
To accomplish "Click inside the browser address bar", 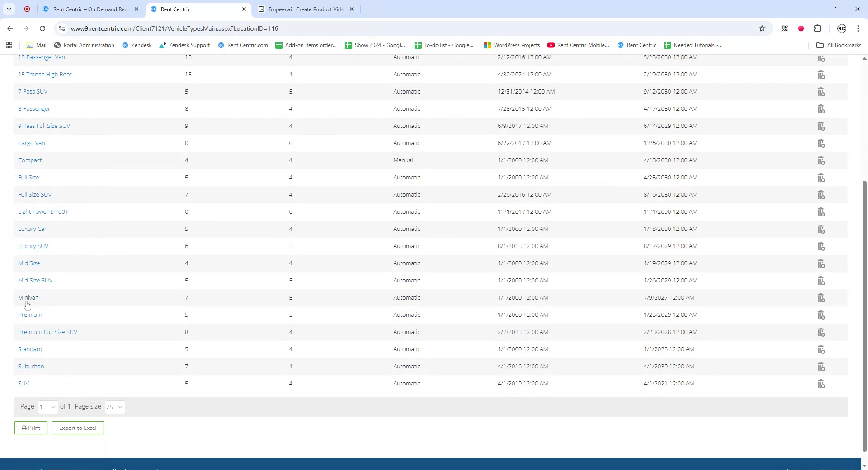I will [x=271, y=28].
